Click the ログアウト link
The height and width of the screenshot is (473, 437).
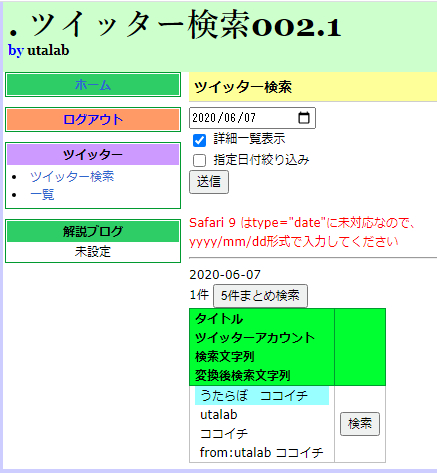coord(93,119)
